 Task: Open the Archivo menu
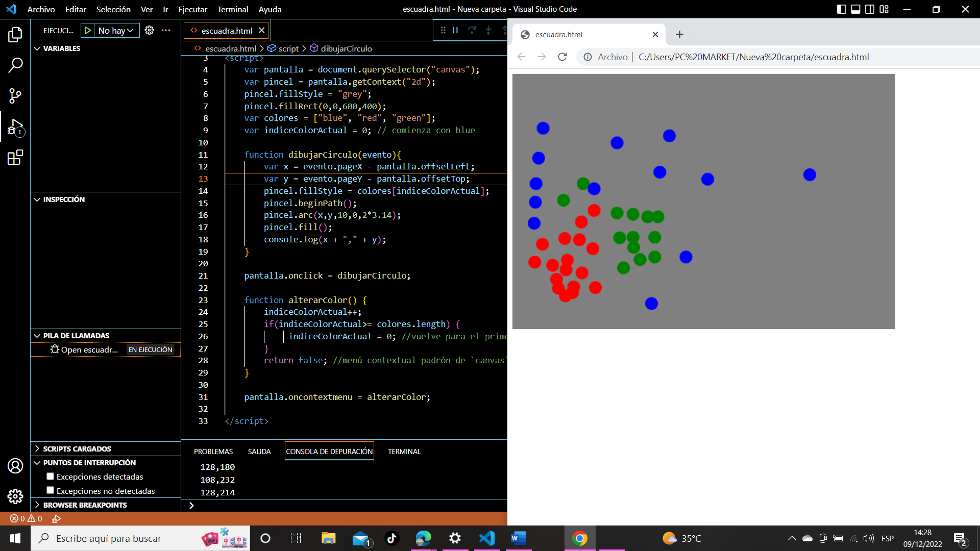point(41,9)
